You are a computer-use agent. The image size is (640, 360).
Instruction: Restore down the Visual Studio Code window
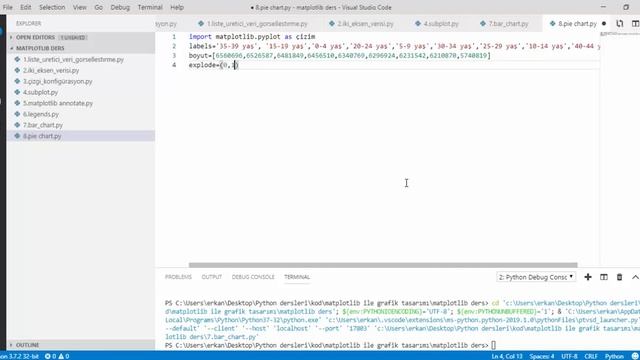[x=626, y=7]
